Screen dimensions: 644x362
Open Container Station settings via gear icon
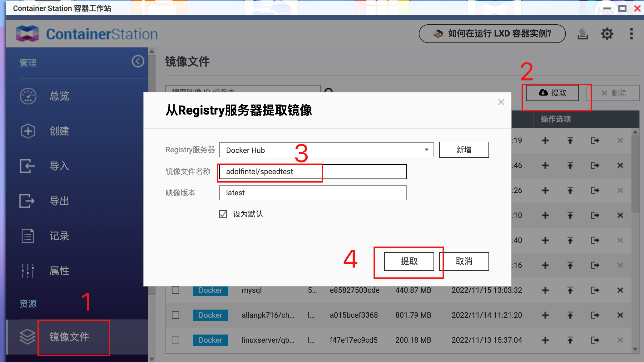pos(606,34)
